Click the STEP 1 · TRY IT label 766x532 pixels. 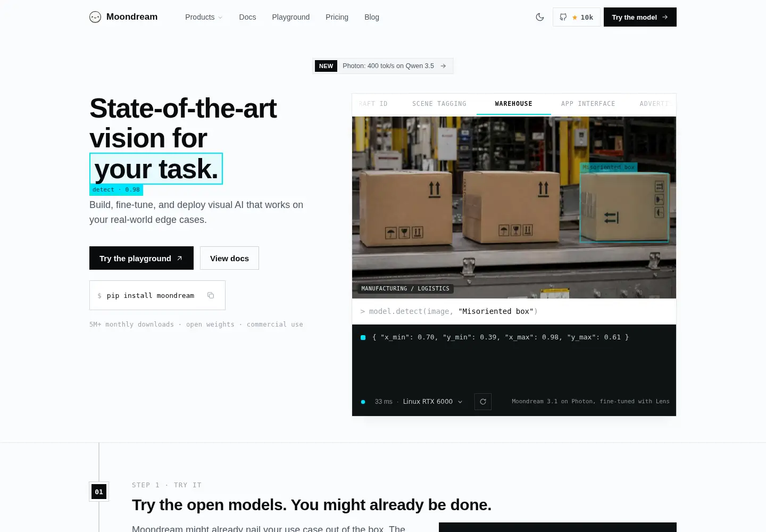(x=166, y=485)
